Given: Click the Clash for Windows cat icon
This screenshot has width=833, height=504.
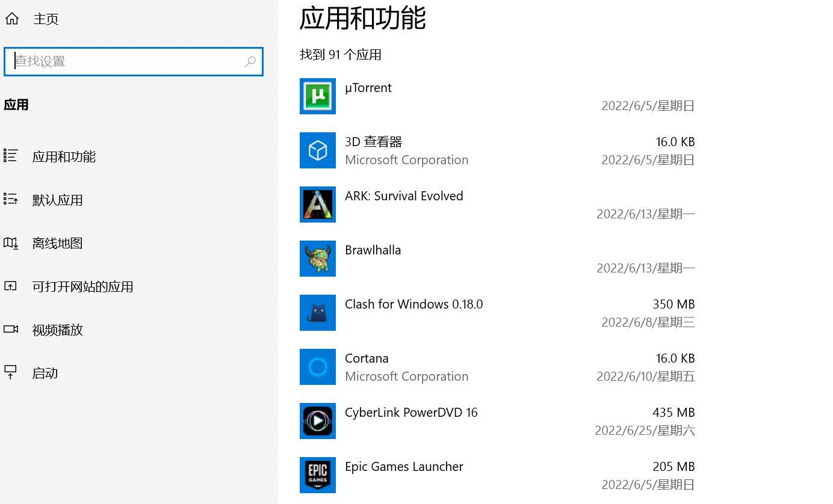Looking at the screenshot, I should coord(318,313).
